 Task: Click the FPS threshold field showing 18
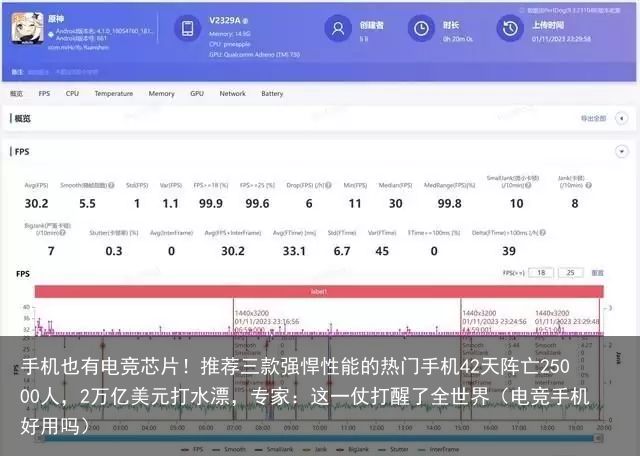tap(541, 273)
